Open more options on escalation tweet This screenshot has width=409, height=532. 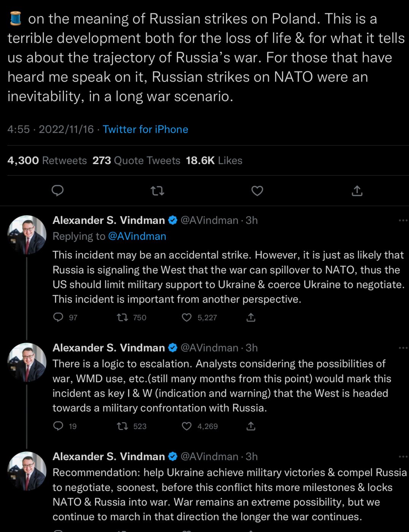point(403,348)
